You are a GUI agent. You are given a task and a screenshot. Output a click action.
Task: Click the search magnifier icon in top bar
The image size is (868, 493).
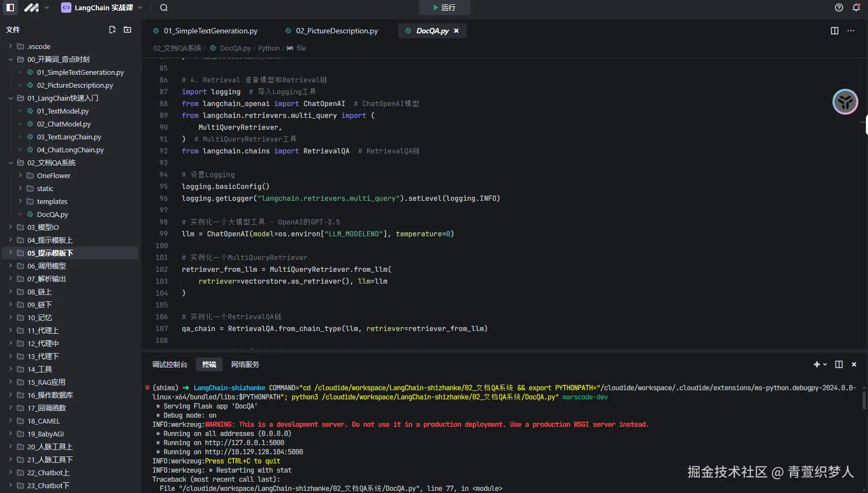[164, 8]
